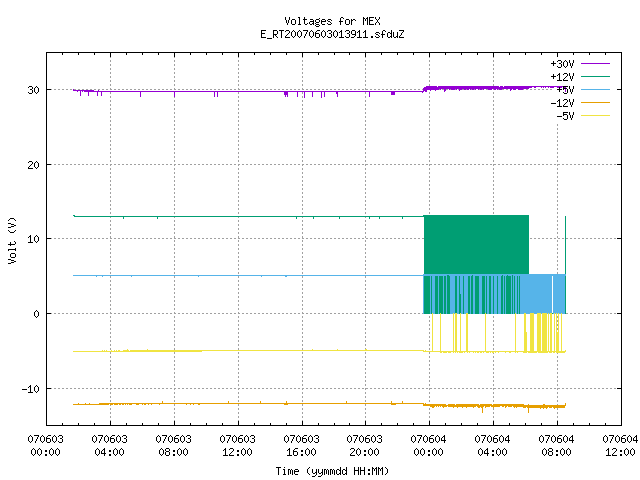Click the x-axis tick 070603 04:00

pos(109,446)
